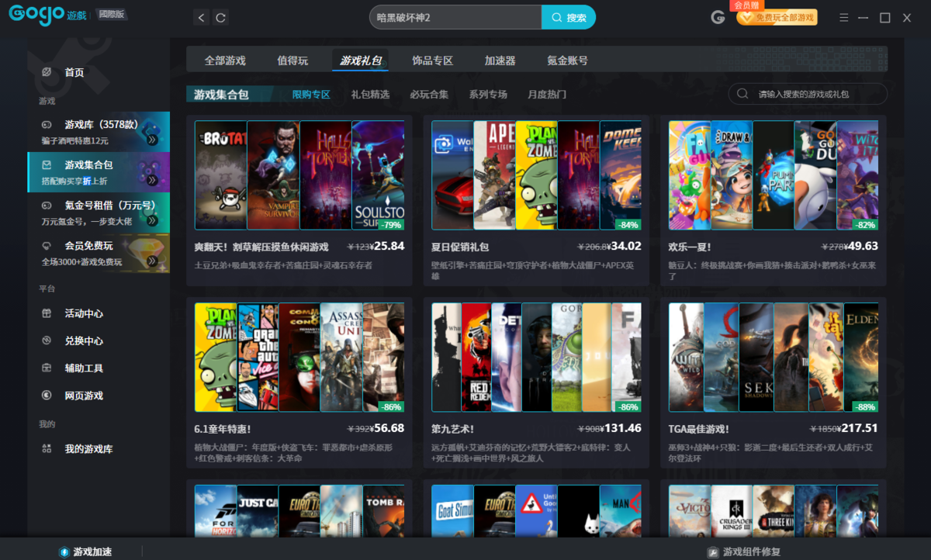This screenshot has height=560, width=931.
Task: Open the 氪金账号 tab
Action: 567,60
